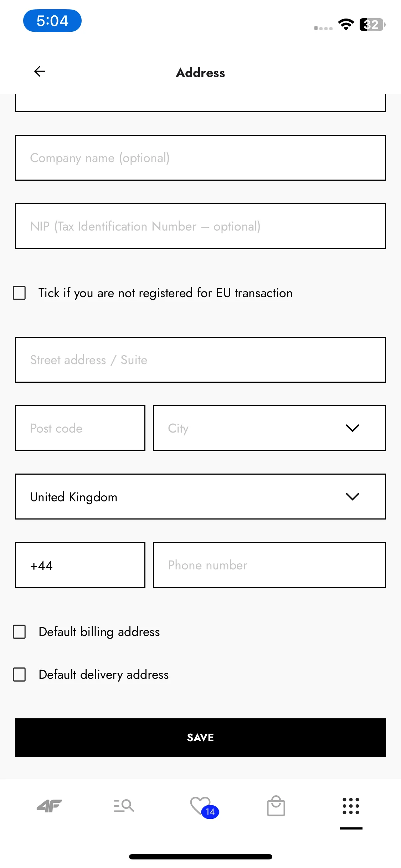
Task: Open the United Kingdom country dropdown
Action: [200, 496]
